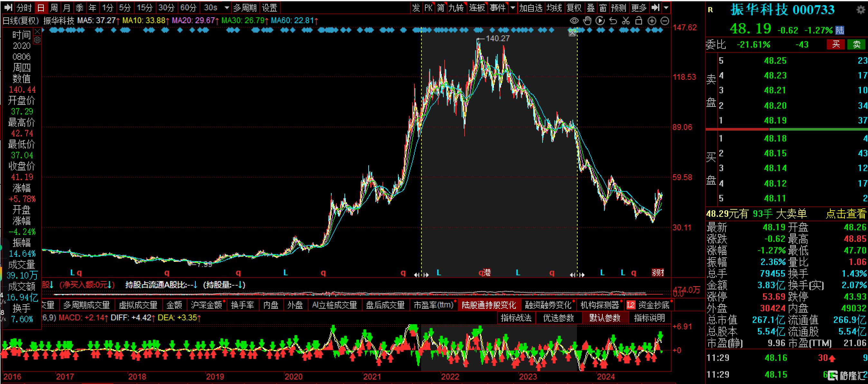Toggle 均线 moving averages
Viewport: 868px width, 384px height.
(554, 7)
